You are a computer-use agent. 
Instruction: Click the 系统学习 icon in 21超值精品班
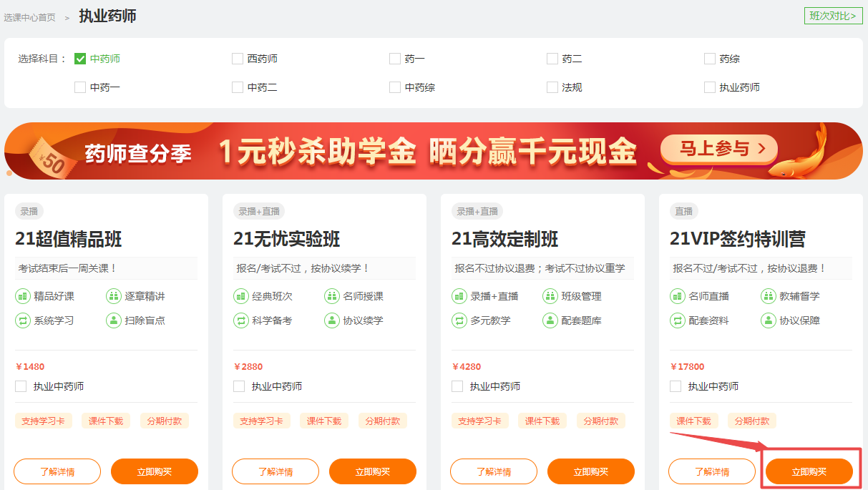pyautogui.click(x=23, y=320)
